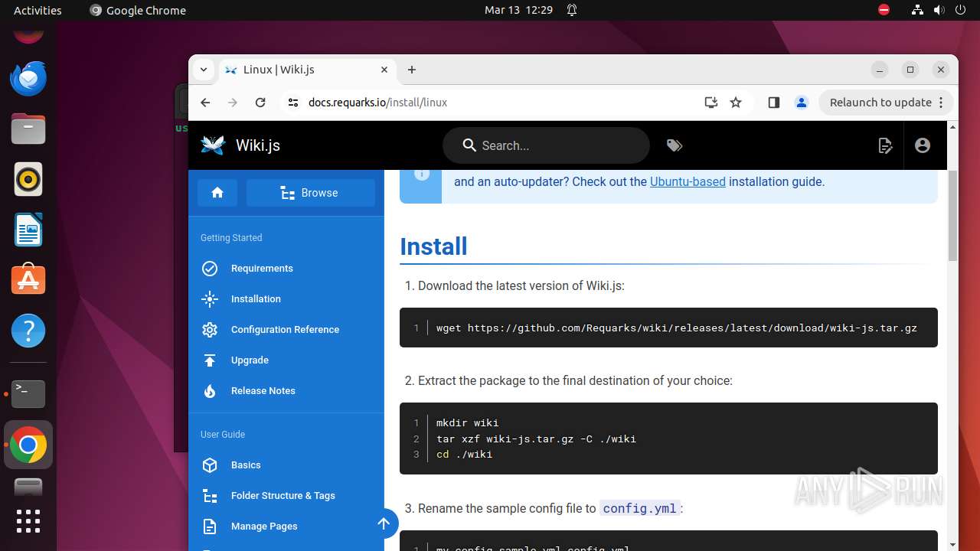Open Chrome profile avatar

802,103
